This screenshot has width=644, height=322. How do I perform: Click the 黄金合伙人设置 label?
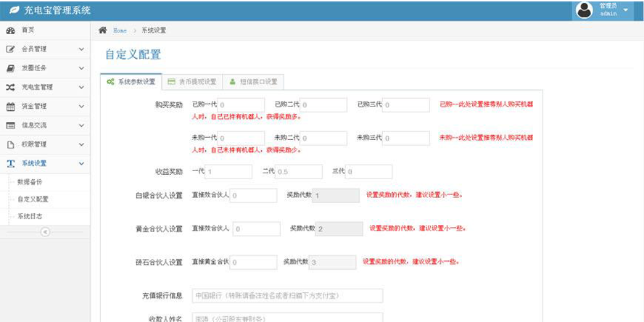[159, 229]
